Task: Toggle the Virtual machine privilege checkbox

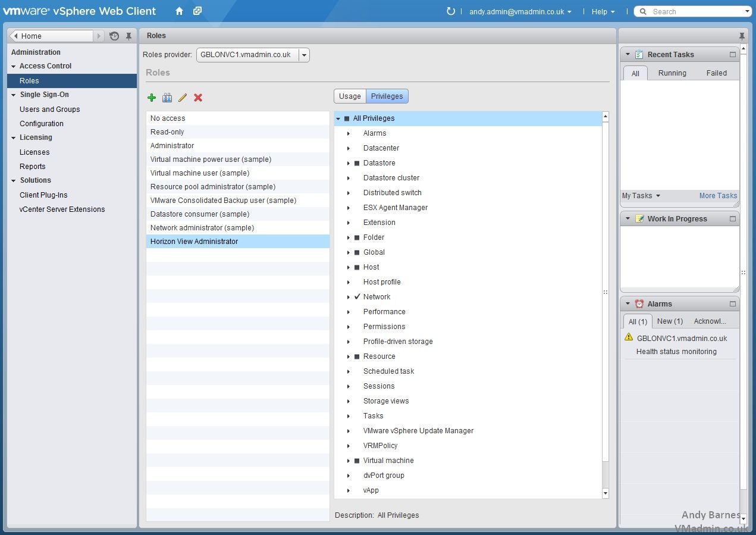Action: click(x=357, y=461)
